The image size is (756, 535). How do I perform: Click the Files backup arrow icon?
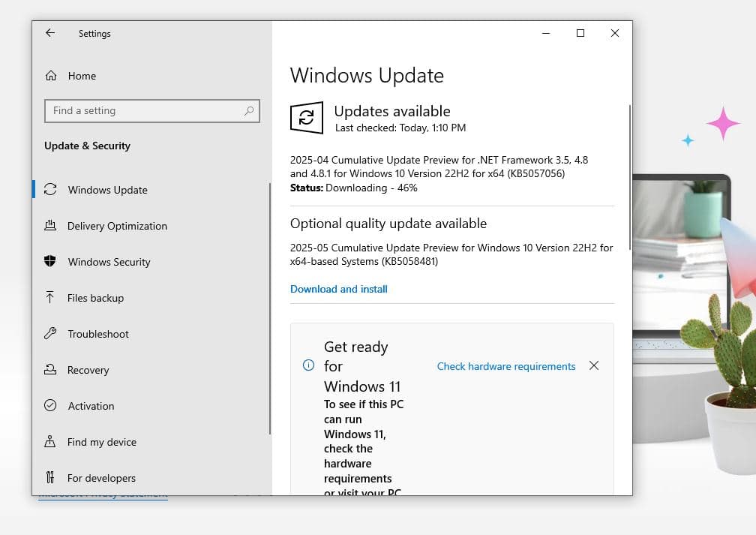coord(50,298)
